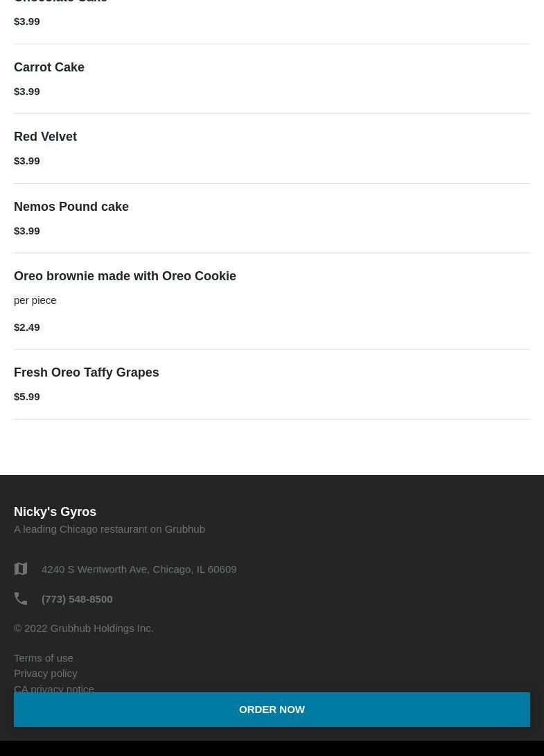The width and height of the screenshot is (544, 756).
Task: Select the Red Velvet menu item
Action: [x=45, y=137]
